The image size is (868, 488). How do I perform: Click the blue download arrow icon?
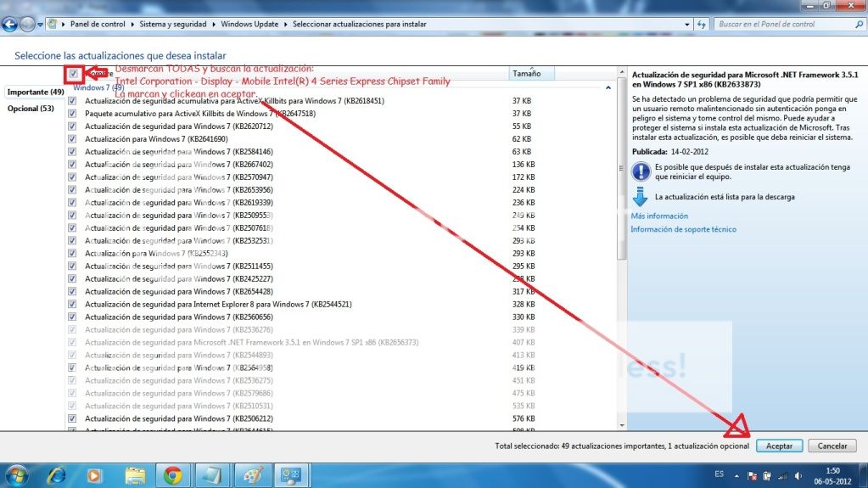[640, 197]
